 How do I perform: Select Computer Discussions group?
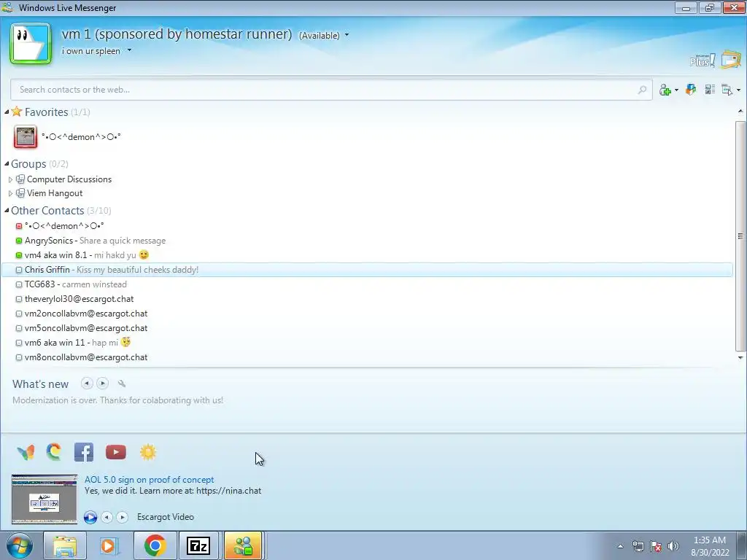pyautogui.click(x=69, y=179)
